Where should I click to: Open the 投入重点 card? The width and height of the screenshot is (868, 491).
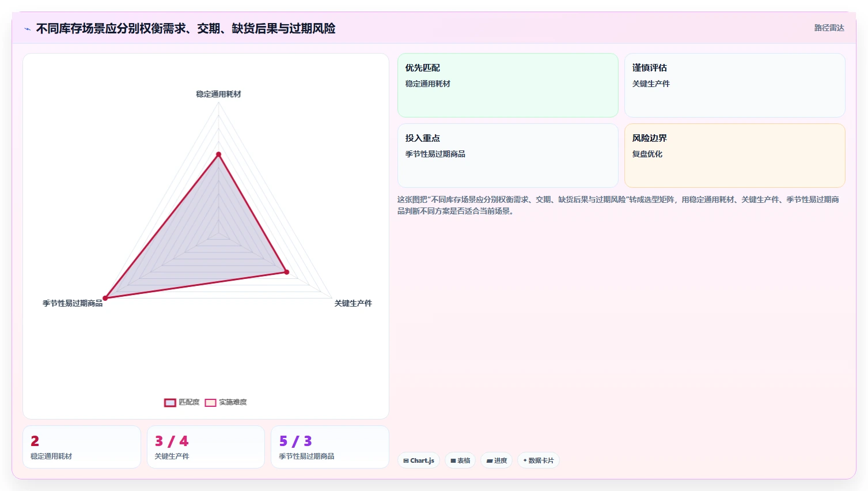click(508, 156)
